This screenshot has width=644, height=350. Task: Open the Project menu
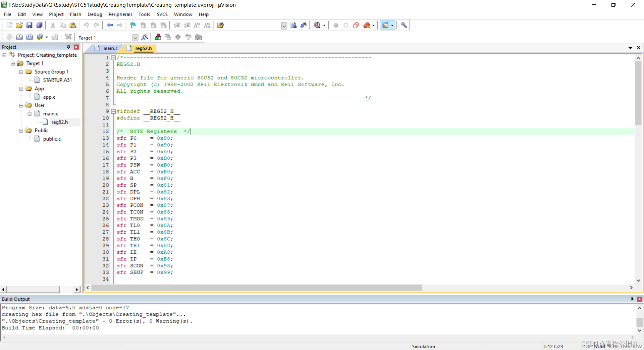[x=56, y=14]
